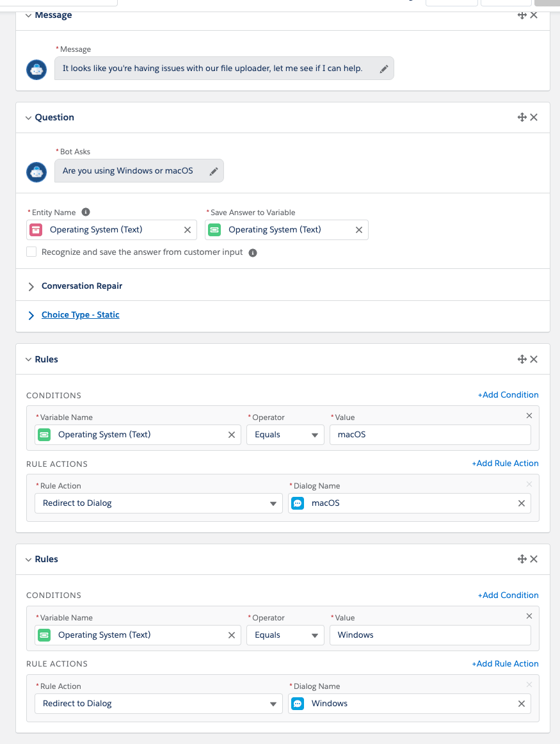Click the Value field containing macOS
The image size is (560, 744).
tap(430, 435)
